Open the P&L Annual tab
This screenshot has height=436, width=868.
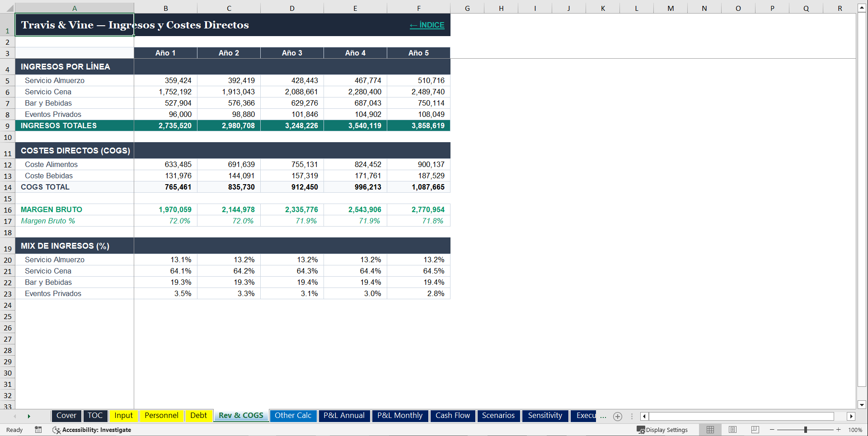tap(344, 416)
